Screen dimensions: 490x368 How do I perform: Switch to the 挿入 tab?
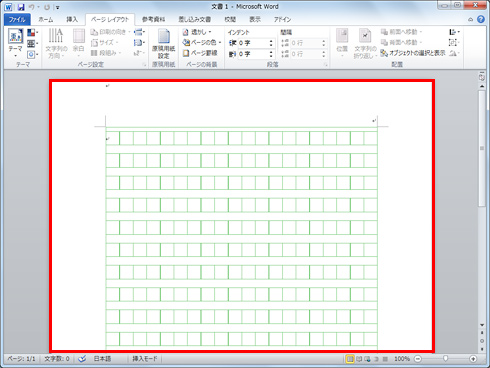72,20
